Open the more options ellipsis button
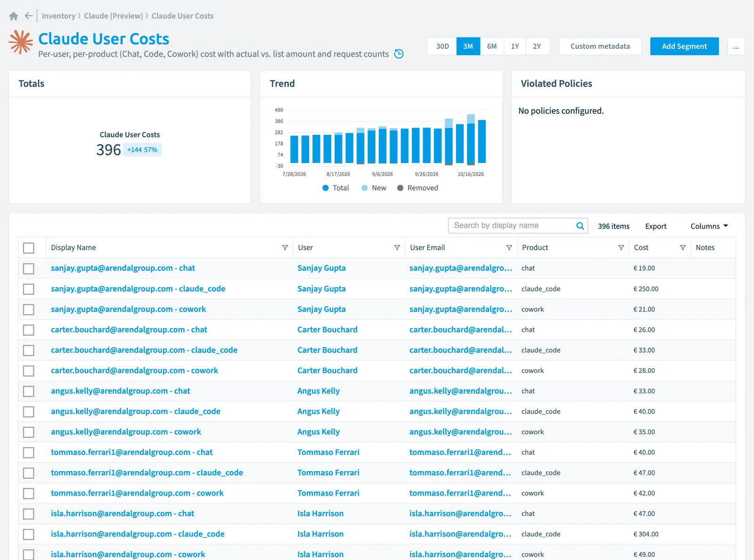The image size is (754, 560). coord(736,47)
